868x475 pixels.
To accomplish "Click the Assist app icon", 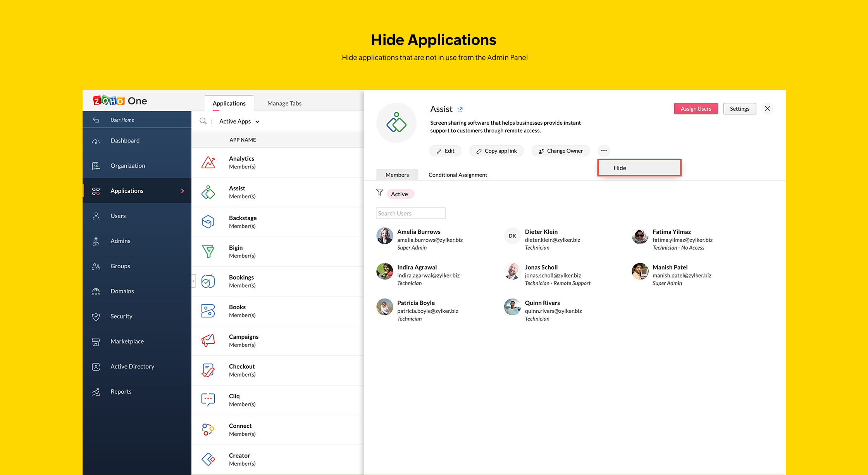I will (x=208, y=192).
